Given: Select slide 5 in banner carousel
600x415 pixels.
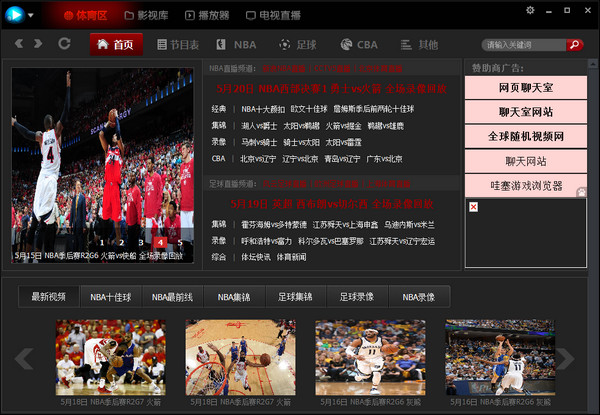Looking at the screenshot, I should (x=180, y=242).
